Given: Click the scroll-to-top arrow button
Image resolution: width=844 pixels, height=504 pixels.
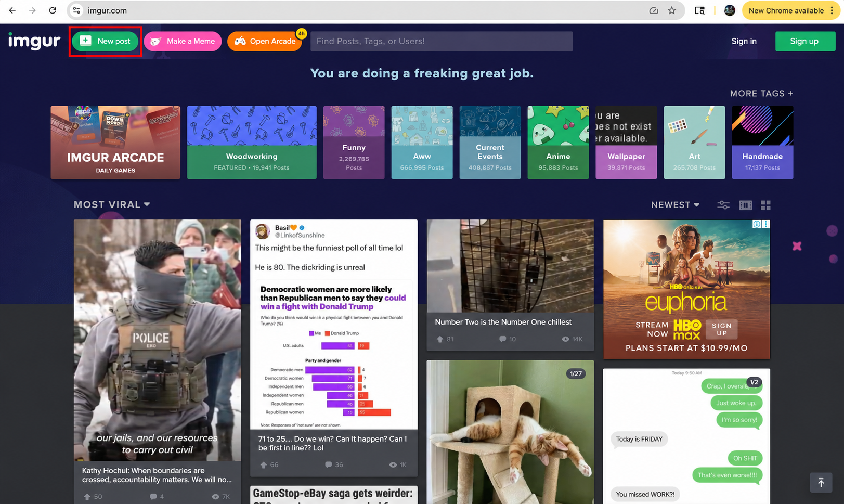Looking at the screenshot, I should (821, 483).
